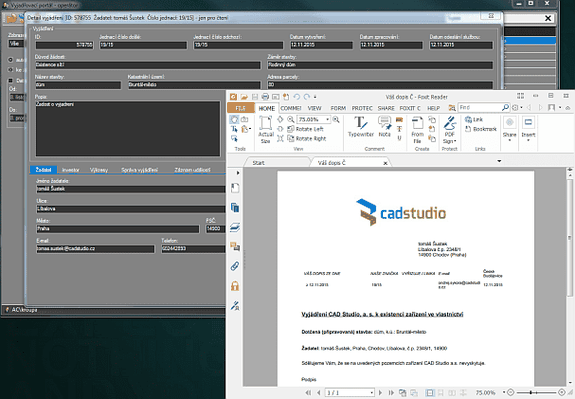Click the FILE button in Foxit Reader
Image resolution: width=575 pixels, height=399 pixels.
point(241,108)
